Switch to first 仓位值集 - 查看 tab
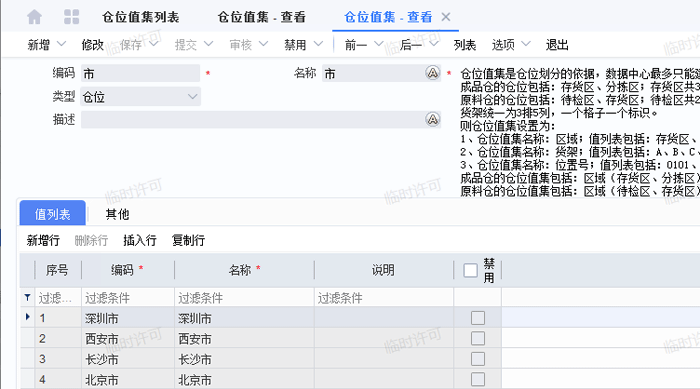The image size is (700, 389). tap(262, 17)
